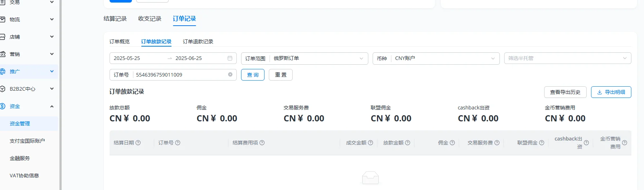This screenshot has height=190, width=644.
Task: Open the date range calendar icon
Action: click(230, 58)
